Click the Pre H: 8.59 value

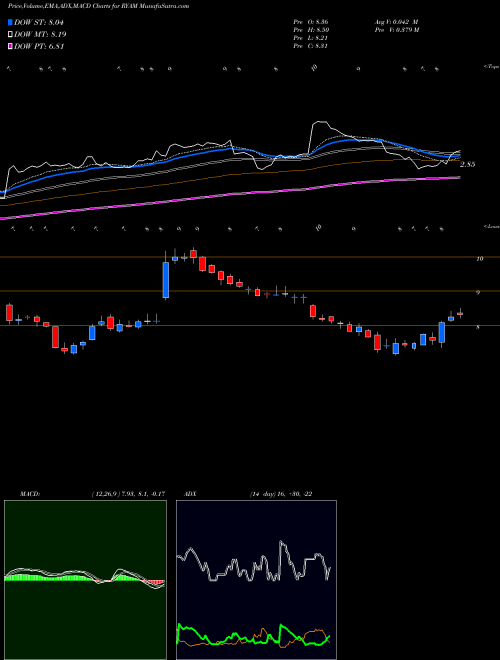[311, 30]
